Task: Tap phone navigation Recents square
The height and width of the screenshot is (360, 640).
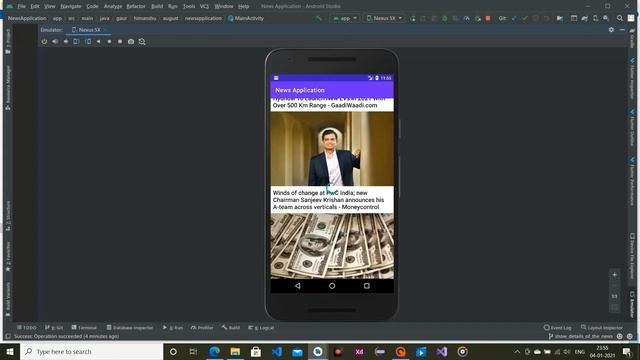Action: [367, 286]
